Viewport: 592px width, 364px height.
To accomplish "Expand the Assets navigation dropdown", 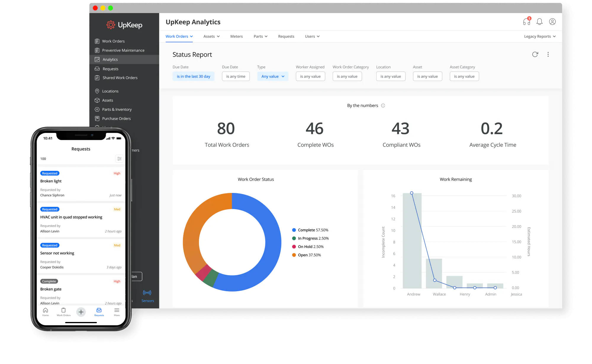I will click(x=211, y=36).
